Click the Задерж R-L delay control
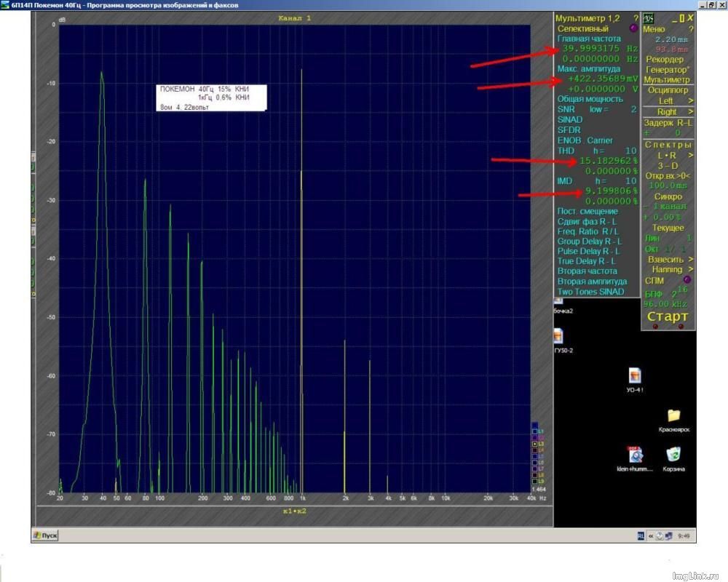This screenshot has height=582, width=728. pyautogui.click(x=668, y=123)
